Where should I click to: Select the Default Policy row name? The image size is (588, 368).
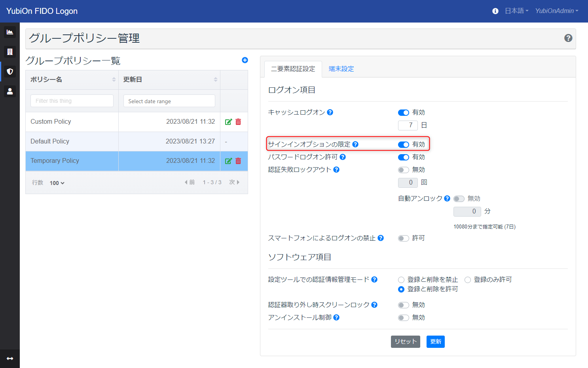(x=50, y=142)
